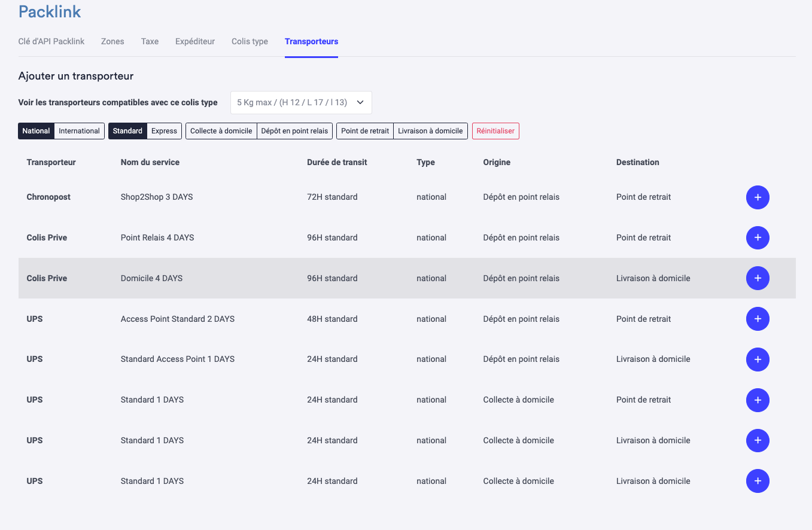Image resolution: width=812 pixels, height=530 pixels.
Task: Click Access Point Standard 2 DAYS text
Action: (178, 319)
